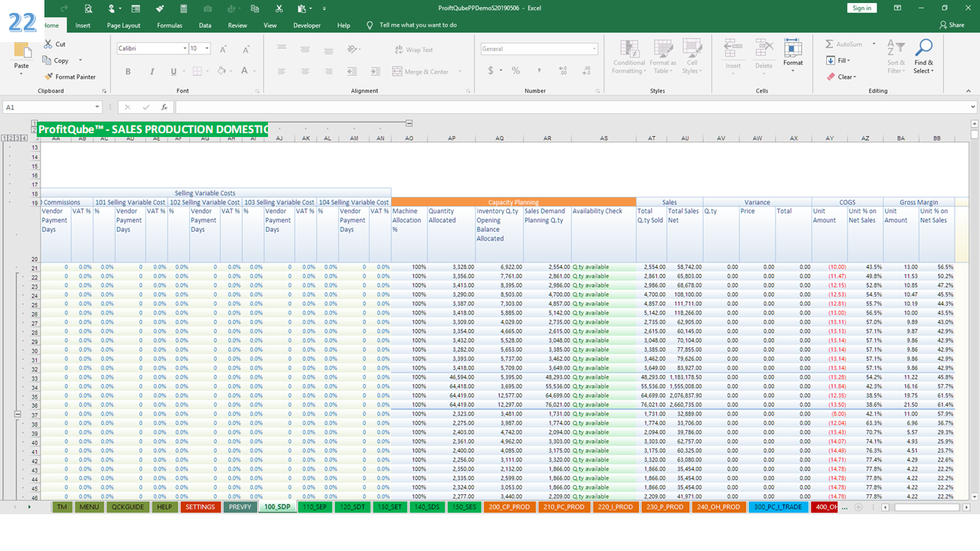Screen dimensions: 980x551
Task: Show row outline level 2
Action: tap(11, 139)
